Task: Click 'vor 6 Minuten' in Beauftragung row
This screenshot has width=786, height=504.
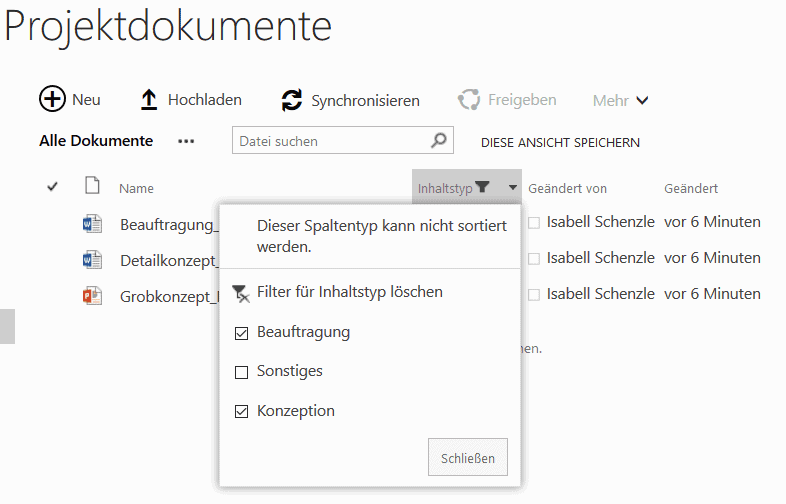Action: 712,222
